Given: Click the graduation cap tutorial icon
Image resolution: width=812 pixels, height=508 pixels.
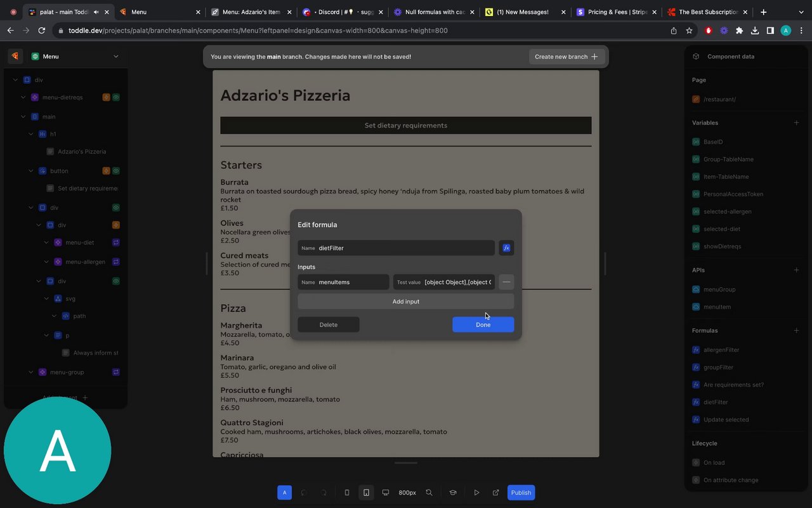Looking at the screenshot, I should pos(453,493).
